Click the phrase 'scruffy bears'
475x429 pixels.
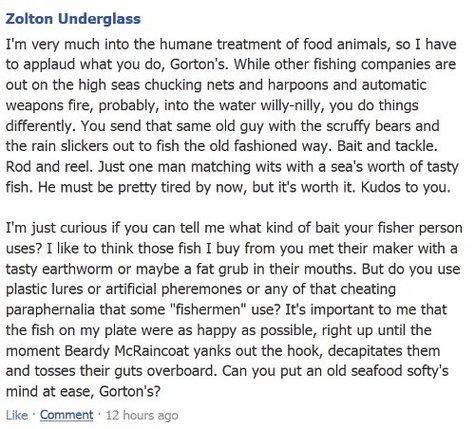[x=382, y=126]
